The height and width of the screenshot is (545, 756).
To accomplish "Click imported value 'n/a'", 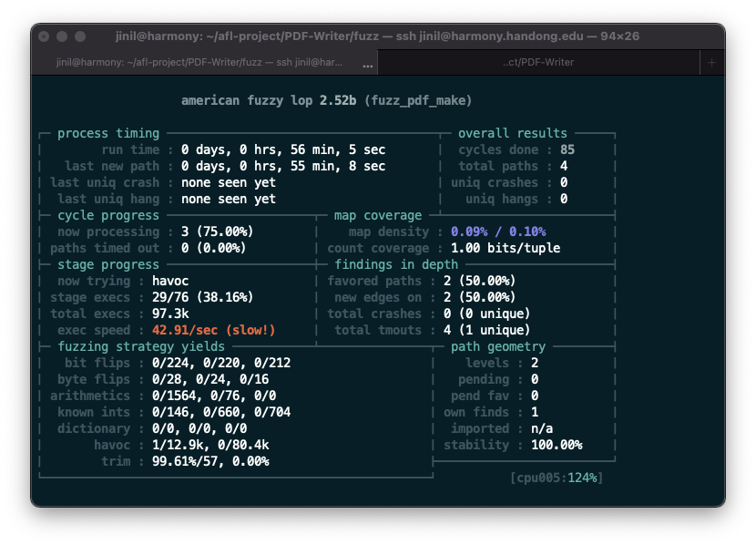I will pos(542,428).
